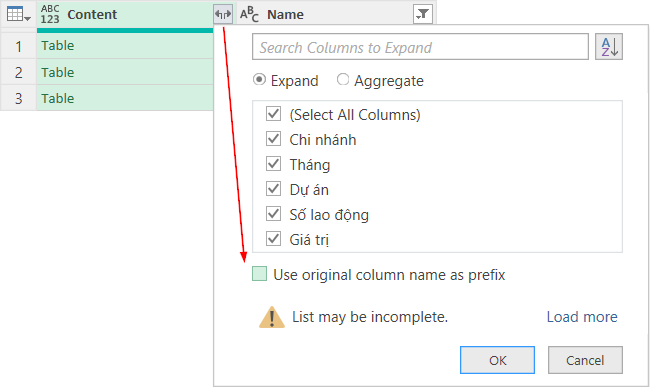This screenshot has height=387, width=650.
Task: Click the ABC123 data type icon
Action: click(50, 14)
